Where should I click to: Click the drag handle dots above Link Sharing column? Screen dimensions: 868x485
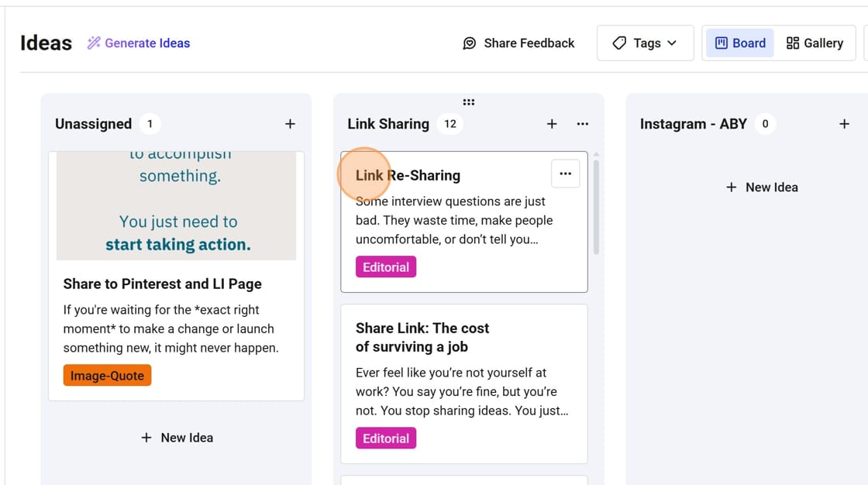(469, 101)
